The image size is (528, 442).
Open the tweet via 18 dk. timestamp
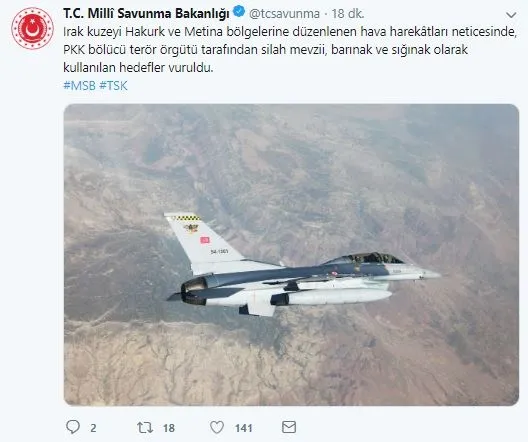pos(348,14)
